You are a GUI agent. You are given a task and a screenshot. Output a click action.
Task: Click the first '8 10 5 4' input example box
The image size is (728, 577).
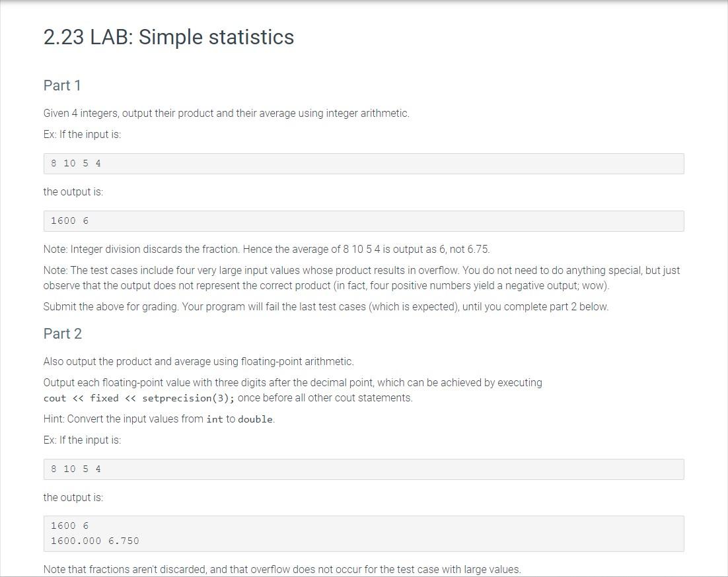[363, 164]
